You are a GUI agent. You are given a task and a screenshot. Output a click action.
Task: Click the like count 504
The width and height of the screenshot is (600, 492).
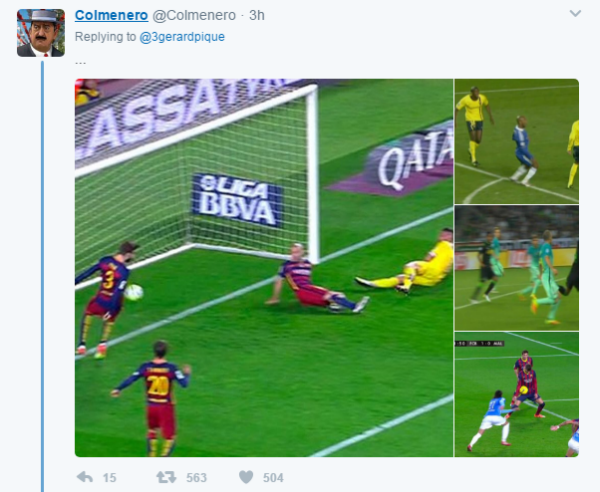click(x=273, y=477)
